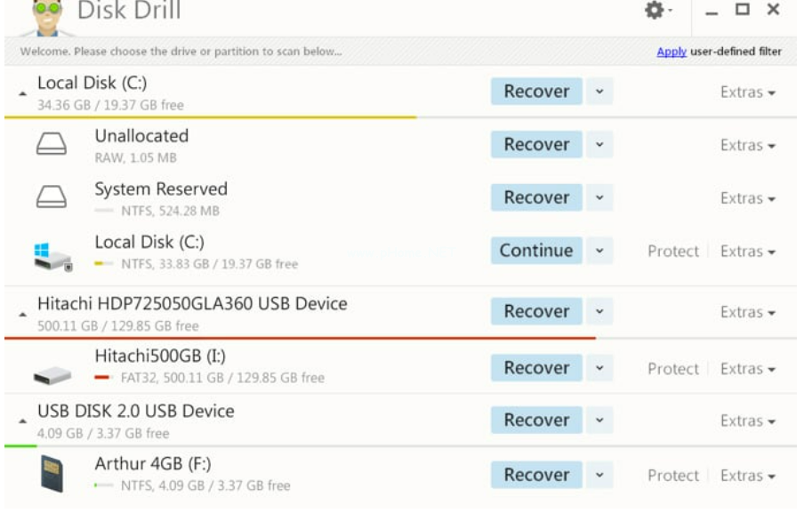Open the settings gear menu
Screen dimensions: 812x521
pos(656,11)
